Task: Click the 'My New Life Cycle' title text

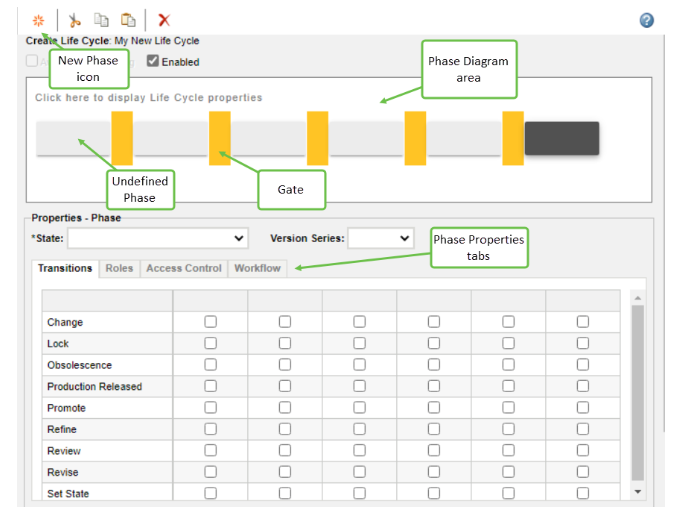Action: point(157,41)
